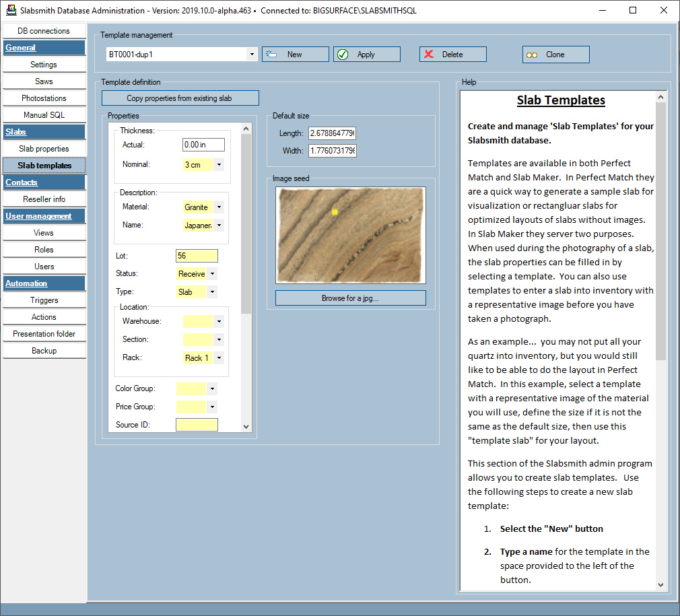680x616 pixels.
Task: Select the General section header
Action: (x=44, y=48)
